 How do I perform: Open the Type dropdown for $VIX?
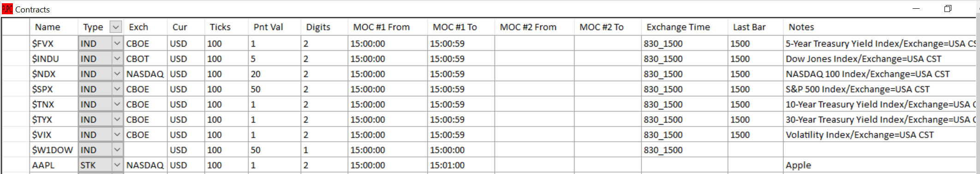coord(117,135)
